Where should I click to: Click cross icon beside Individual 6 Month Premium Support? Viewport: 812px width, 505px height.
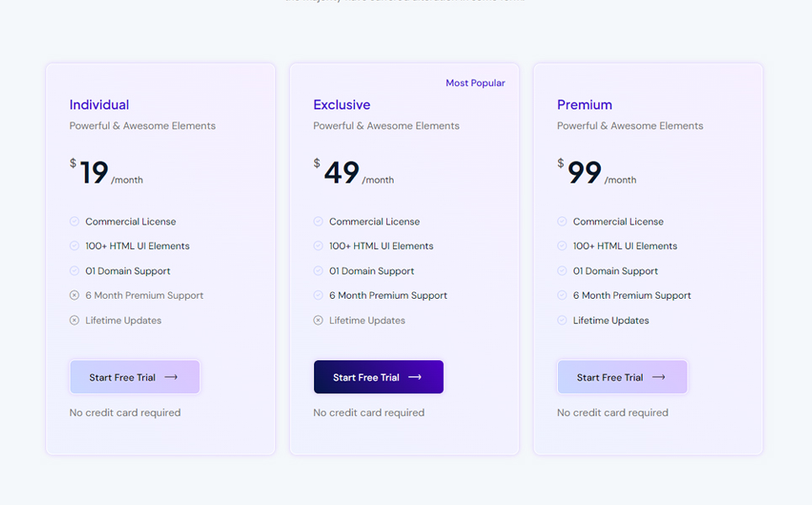(x=74, y=295)
